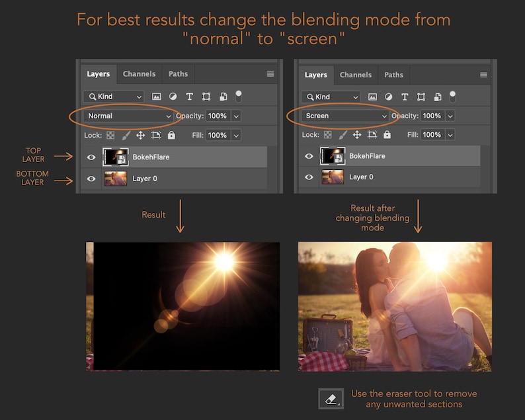Switch to Layers tab in right panel
The height and width of the screenshot is (420, 525).
tap(316, 75)
